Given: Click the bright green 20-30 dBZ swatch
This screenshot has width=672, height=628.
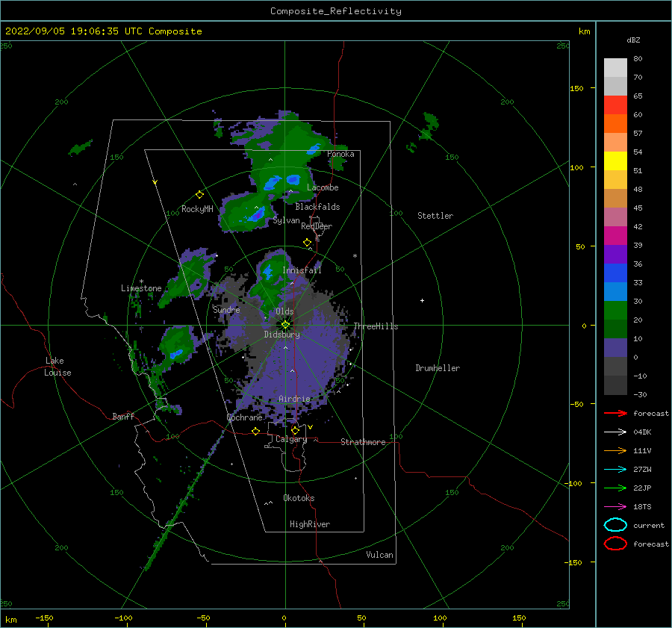Looking at the screenshot, I should pyautogui.click(x=615, y=311).
